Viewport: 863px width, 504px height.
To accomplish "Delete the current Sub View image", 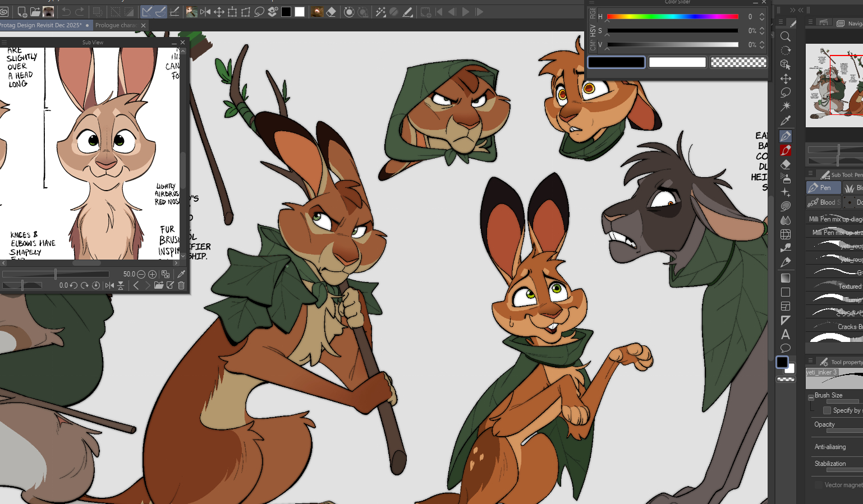I will click(x=181, y=285).
